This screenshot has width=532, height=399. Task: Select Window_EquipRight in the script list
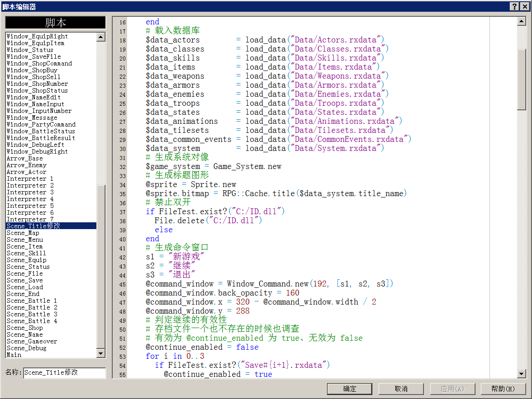pos(51,36)
